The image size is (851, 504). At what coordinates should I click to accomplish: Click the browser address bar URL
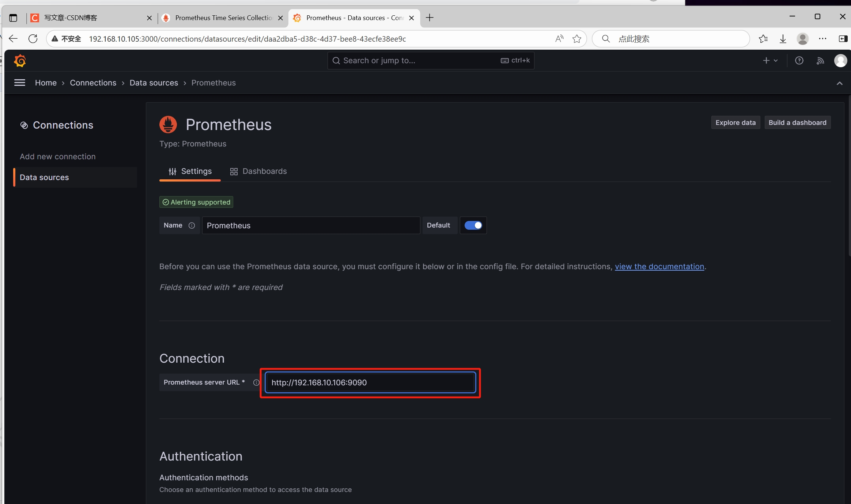pyautogui.click(x=247, y=39)
